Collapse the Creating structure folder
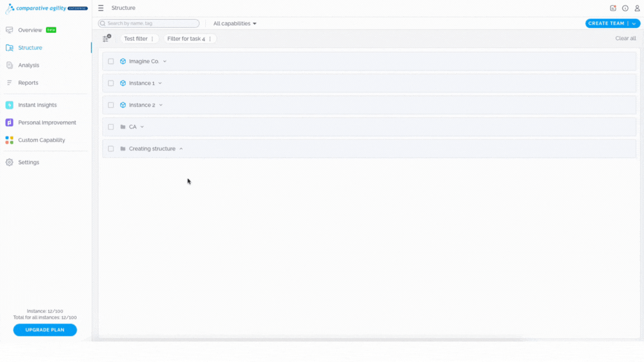The height and width of the screenshot is (362, 644). tap(181, 149)
